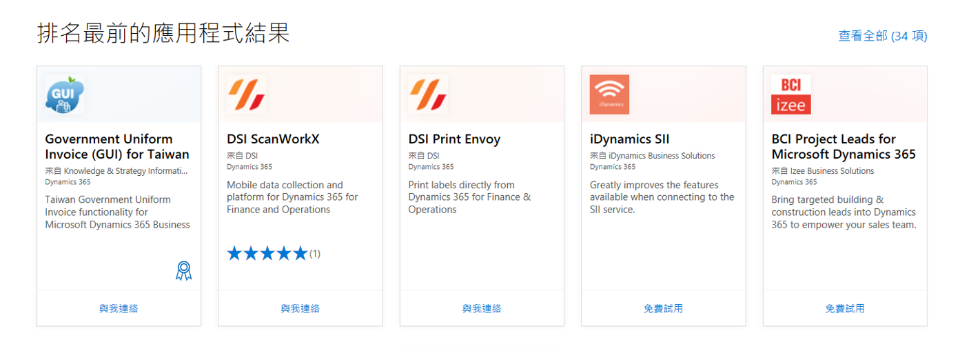Click Dynamics 365 label on DSI ScanWorkX card

point(249,167)
